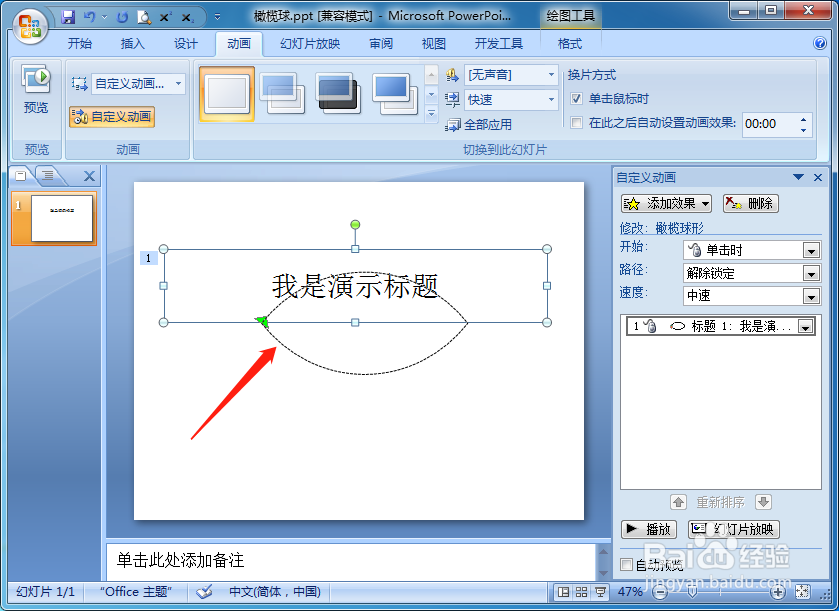Move the animation up in reorder
Viewport: 839px width, 611px height.
pos(678,502)
